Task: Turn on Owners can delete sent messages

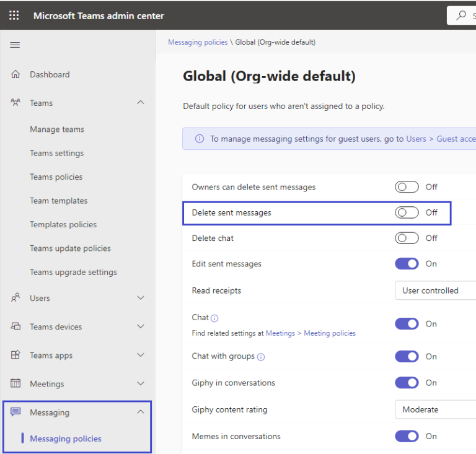Action: pyautogui.click(x=407, y=187)
